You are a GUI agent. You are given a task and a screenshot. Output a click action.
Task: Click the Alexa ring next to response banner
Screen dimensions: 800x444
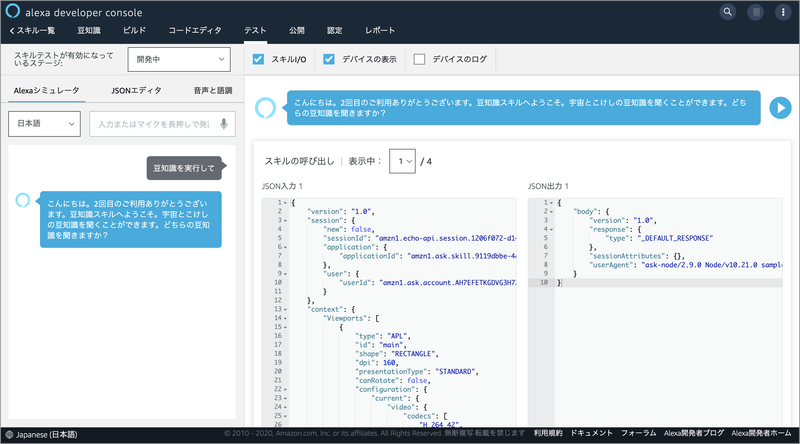[x=265, y=108]
